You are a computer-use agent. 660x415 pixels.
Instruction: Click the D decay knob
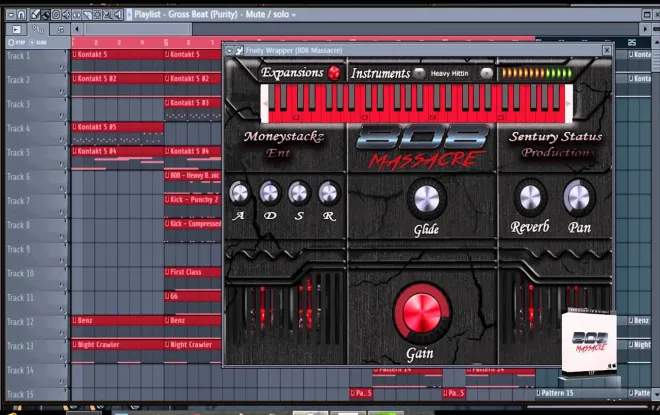(269, 193)
